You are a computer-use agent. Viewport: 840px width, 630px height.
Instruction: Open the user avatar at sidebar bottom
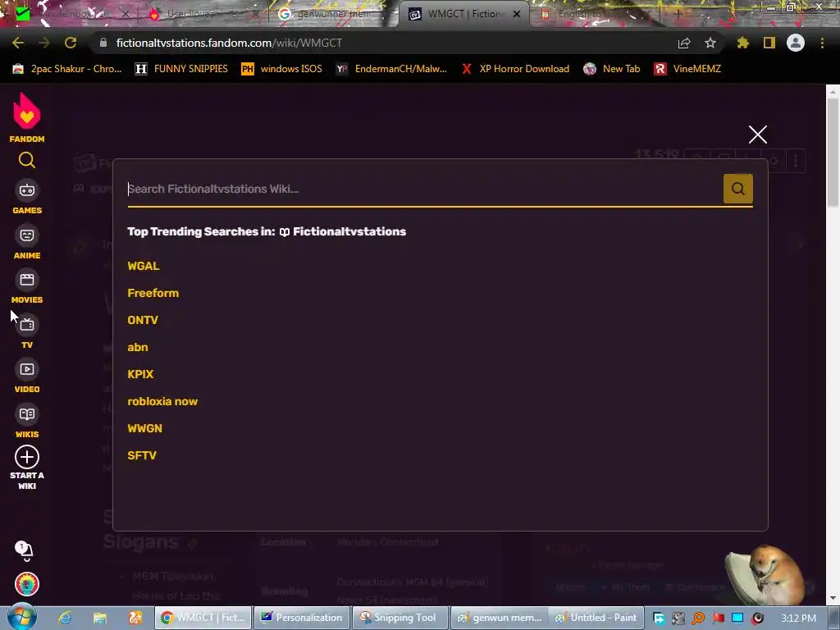27,584
